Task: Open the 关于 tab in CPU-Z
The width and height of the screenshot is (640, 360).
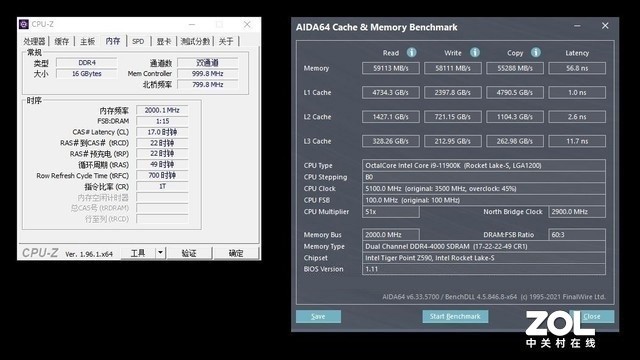Action: click(226, 41)
